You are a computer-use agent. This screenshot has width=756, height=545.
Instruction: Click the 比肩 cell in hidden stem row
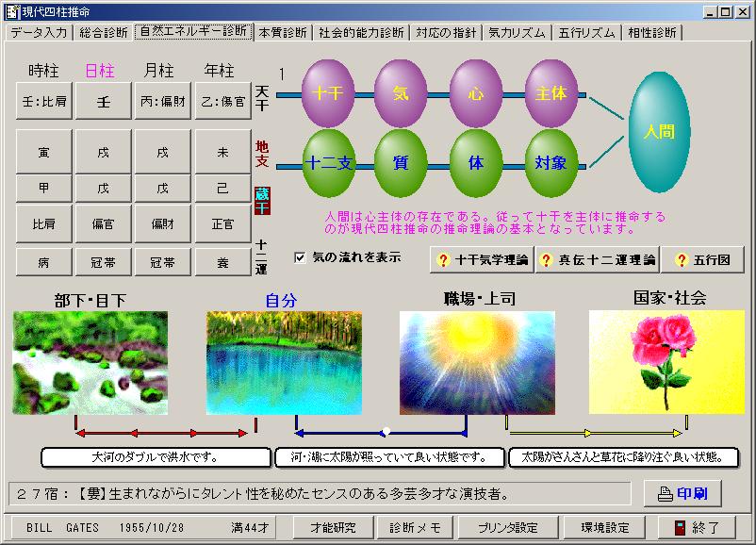[x=44, y=223]
